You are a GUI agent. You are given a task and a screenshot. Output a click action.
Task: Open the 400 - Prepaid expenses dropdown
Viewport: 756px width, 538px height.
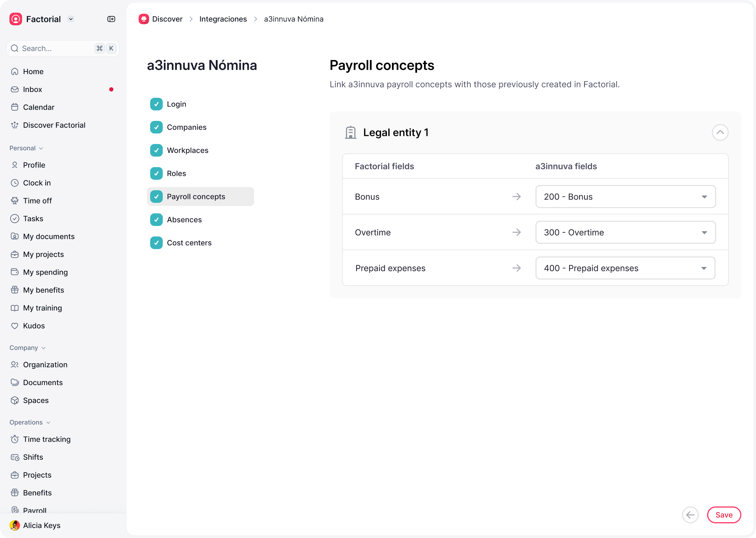626,268
